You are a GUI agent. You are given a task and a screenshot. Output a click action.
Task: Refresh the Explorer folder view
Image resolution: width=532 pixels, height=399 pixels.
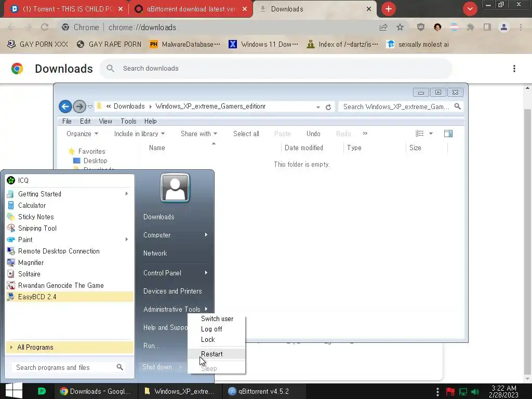(328, 107)
